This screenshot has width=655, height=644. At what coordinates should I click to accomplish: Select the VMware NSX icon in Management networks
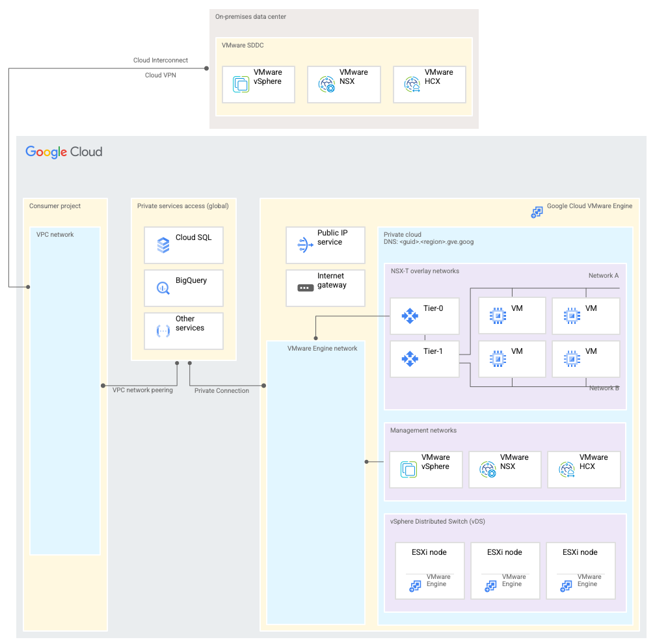click(x=488, y=469)
